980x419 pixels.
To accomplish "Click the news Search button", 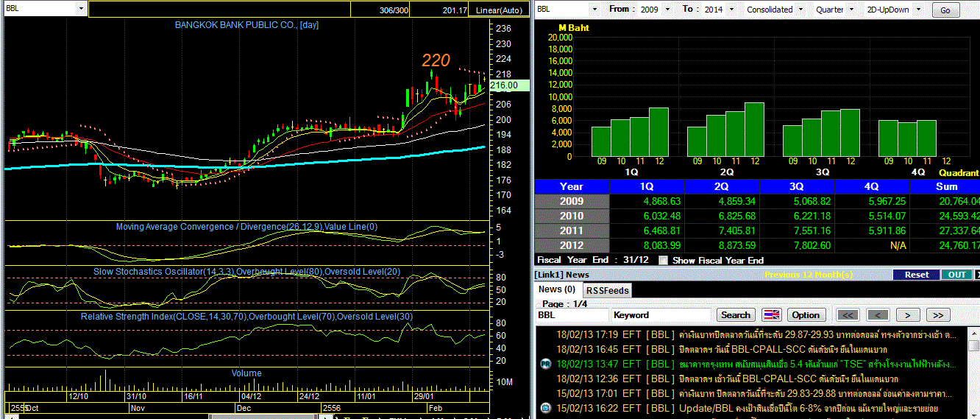I will click(736, 314).
